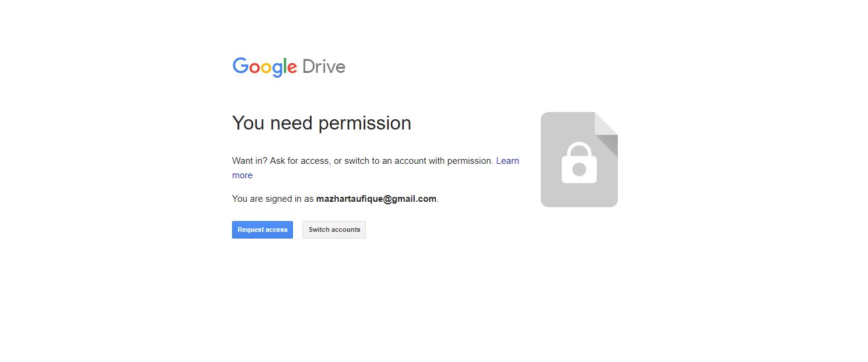Viewport: 868px width, 362px height.
Task: Click the Google Drive logo
Action: [x=289, y=67]
